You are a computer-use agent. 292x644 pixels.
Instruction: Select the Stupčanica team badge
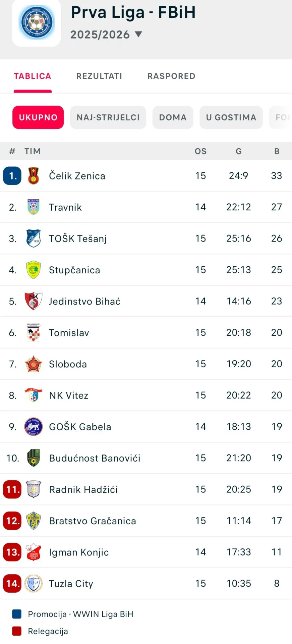(34, 270)
